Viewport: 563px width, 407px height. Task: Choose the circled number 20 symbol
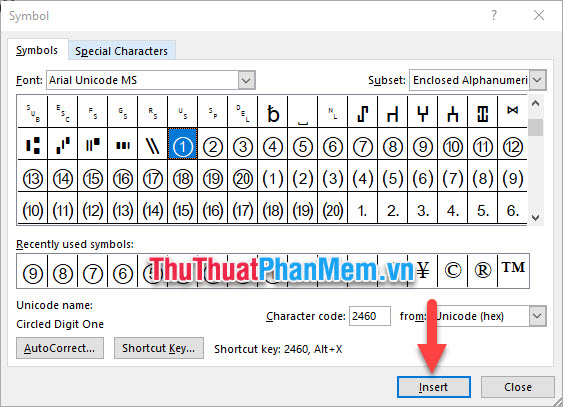tap(243, 179)
